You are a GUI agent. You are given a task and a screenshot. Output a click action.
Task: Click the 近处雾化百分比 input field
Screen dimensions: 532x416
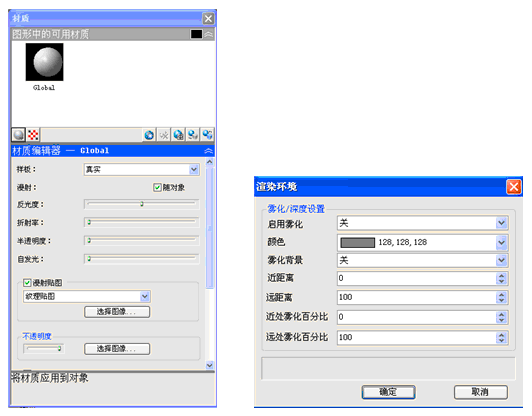click(x=417, y=317)
